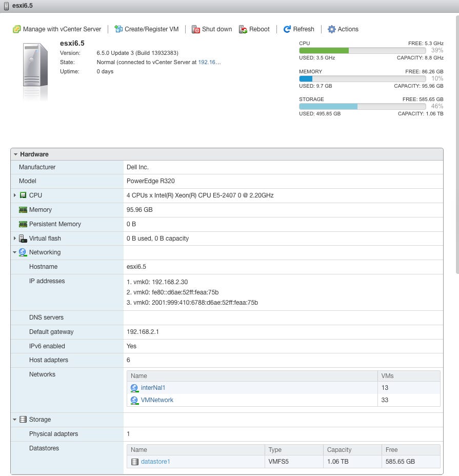Collapse the Networking section
The width and height of the screenshot is (459, 476).
pyautogui.click(x=14, y=252)
